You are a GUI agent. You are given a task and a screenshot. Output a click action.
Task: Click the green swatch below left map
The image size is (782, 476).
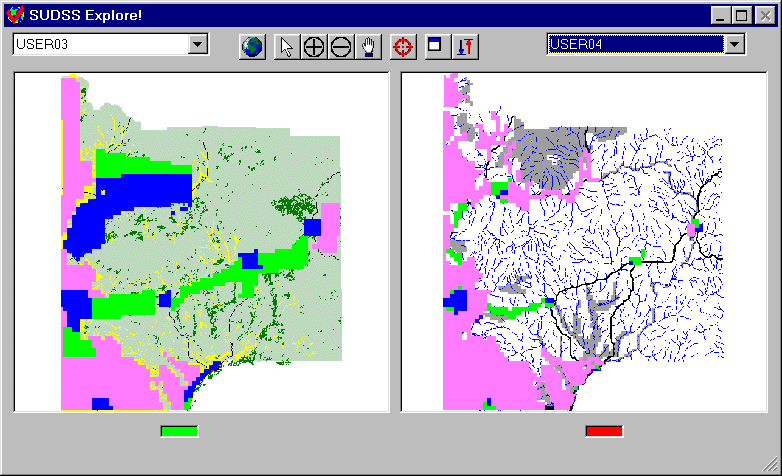(180, 432)
